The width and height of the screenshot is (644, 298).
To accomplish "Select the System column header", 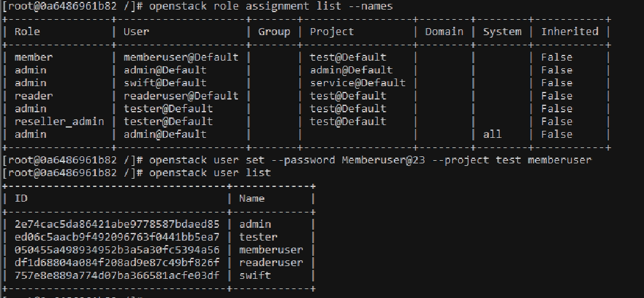I will tap(502, 31).
